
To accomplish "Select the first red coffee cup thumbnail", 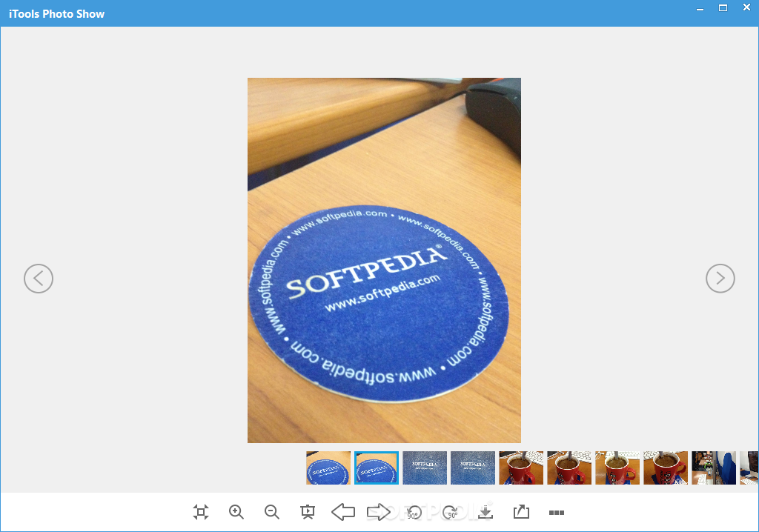I will 521,468.
